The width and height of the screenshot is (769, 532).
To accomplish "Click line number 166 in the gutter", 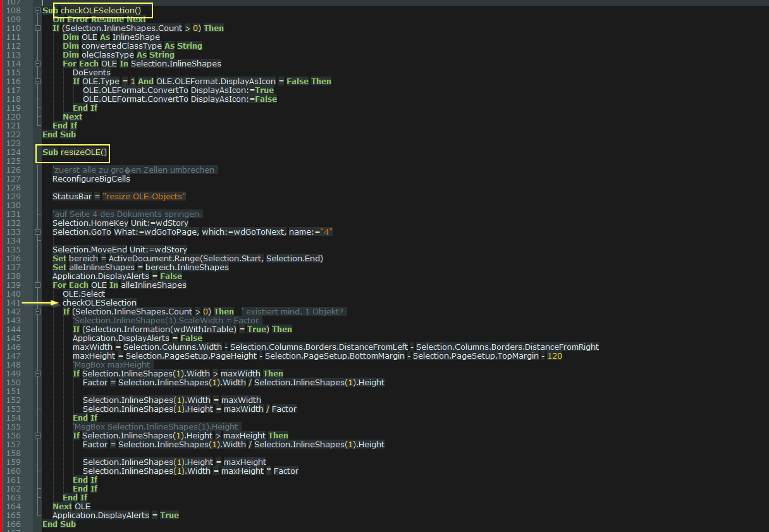I will [x=14, y=524].
